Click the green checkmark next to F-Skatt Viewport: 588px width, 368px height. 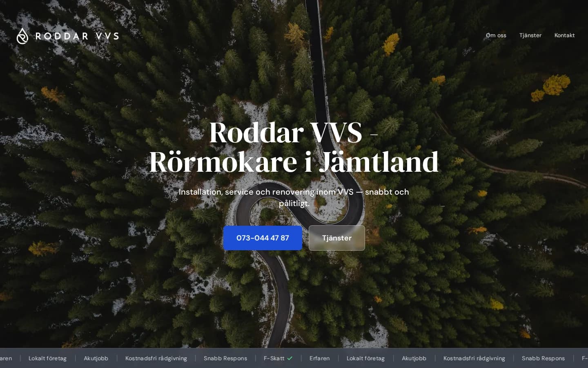pyautogui.click(x=290, y=358)
